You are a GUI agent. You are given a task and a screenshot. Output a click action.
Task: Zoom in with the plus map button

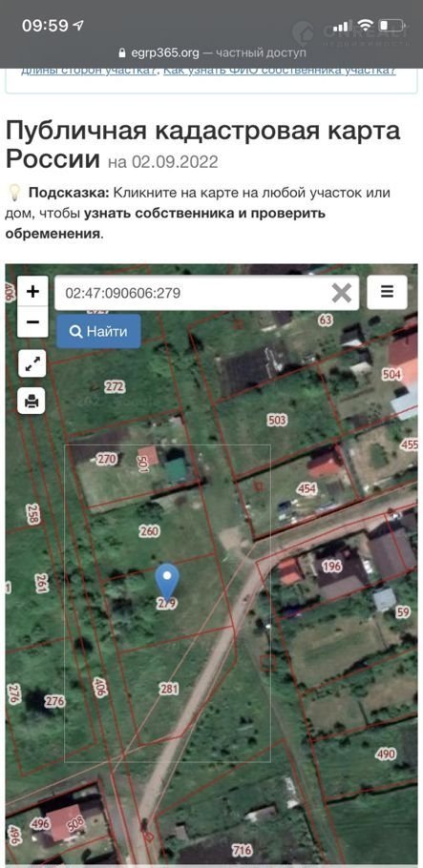[32, 291]
